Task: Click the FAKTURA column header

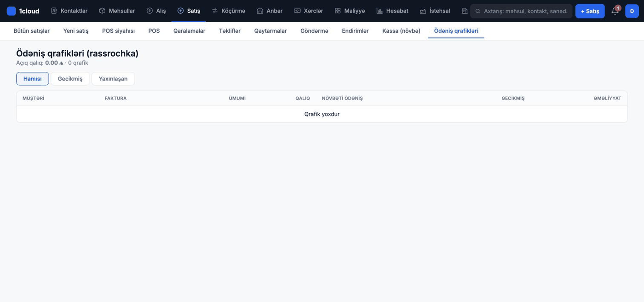Action: [115, 99]
